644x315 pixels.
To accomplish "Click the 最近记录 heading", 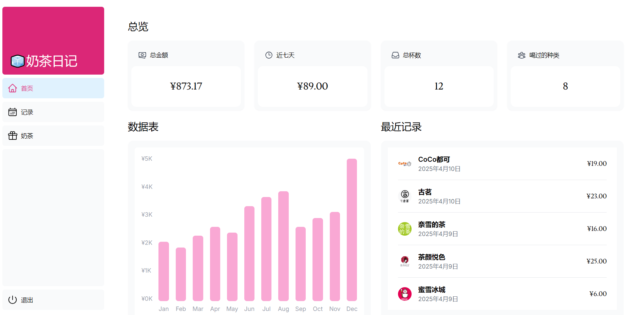I will point(401,127).
